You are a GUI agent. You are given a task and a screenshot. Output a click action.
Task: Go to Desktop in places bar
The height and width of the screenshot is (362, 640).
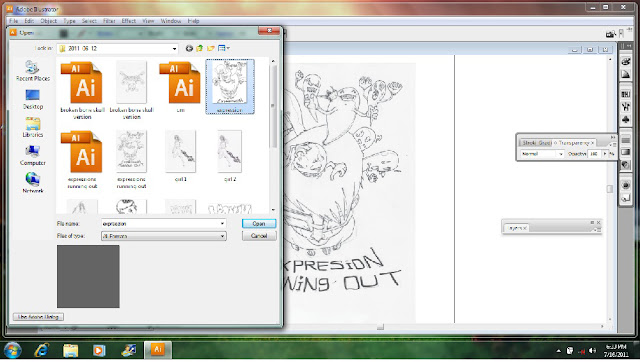point(33,99)
